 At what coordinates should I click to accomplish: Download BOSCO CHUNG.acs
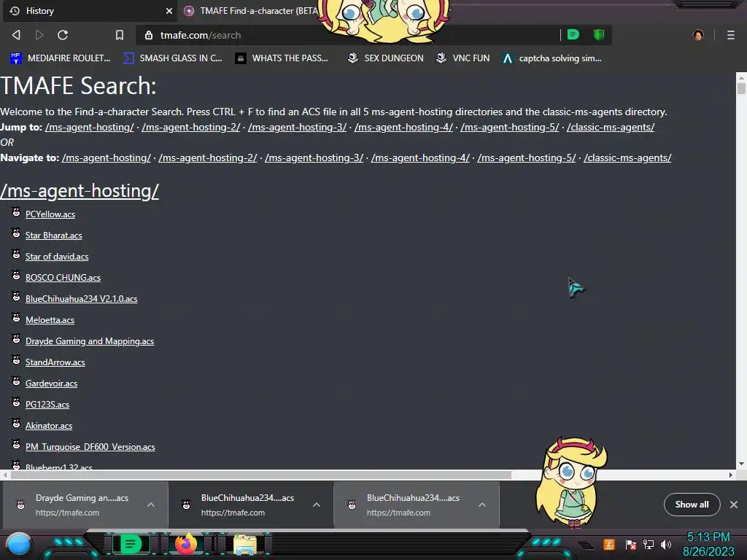63,278
